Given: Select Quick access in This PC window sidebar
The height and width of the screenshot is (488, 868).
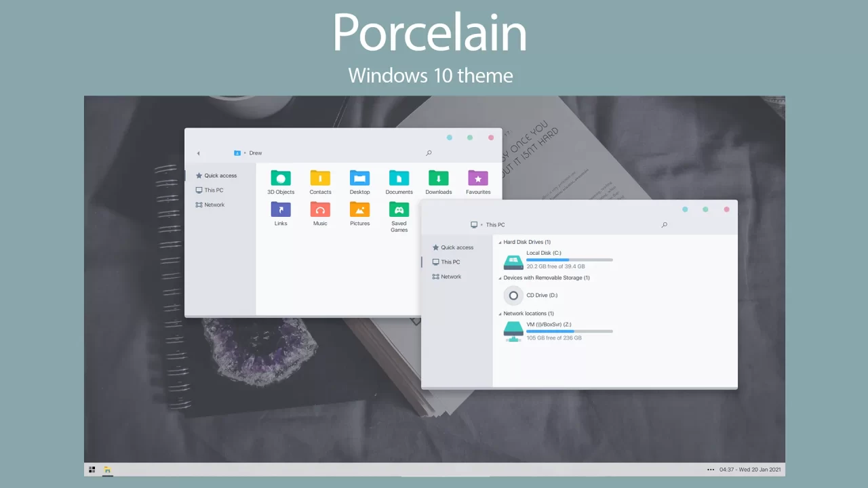Looking at the screenshot, I should (453, 247).
